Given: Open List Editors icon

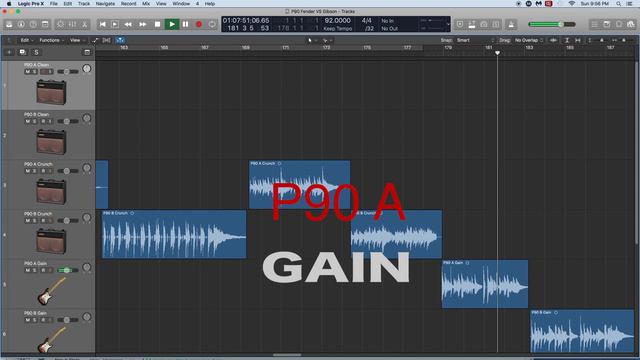Looking at the screenshot, I should click(594, 24).
